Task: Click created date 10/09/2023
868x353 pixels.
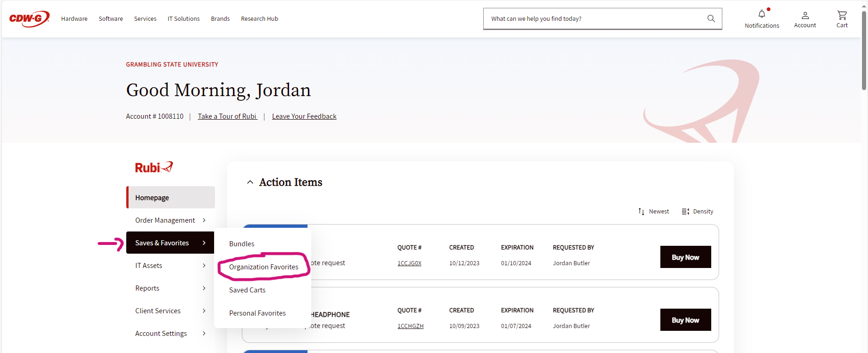Action: click(x=464, y=326)
